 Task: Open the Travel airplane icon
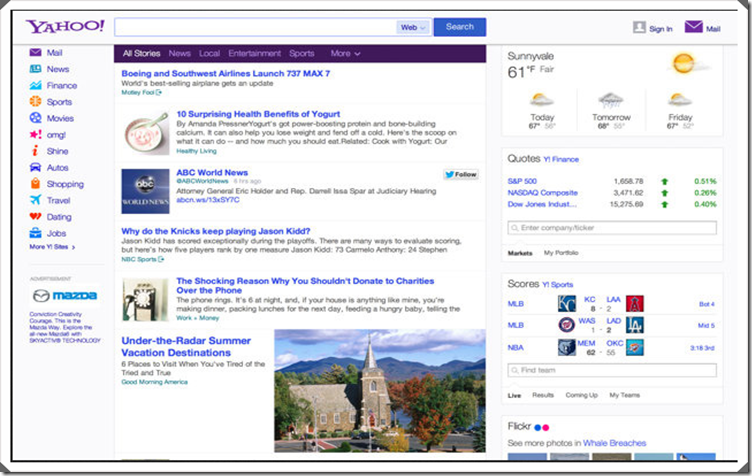(x=35, y=200)
